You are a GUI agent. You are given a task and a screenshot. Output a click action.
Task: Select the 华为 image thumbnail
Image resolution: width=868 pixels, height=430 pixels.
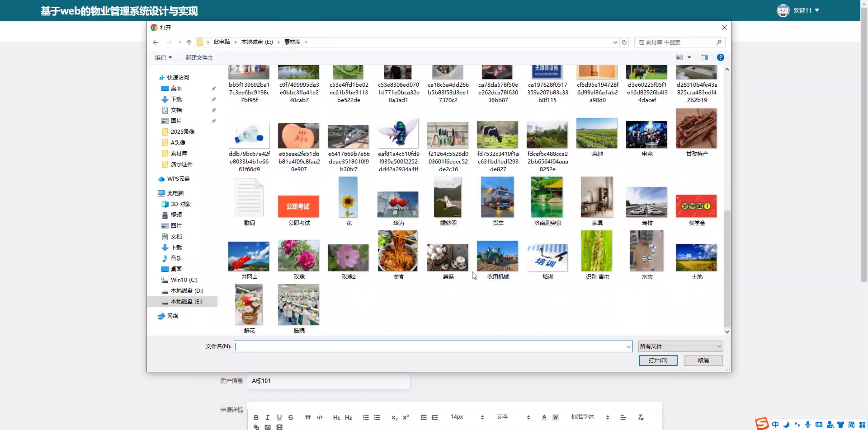pyautogui.click(x=398, y=205)
